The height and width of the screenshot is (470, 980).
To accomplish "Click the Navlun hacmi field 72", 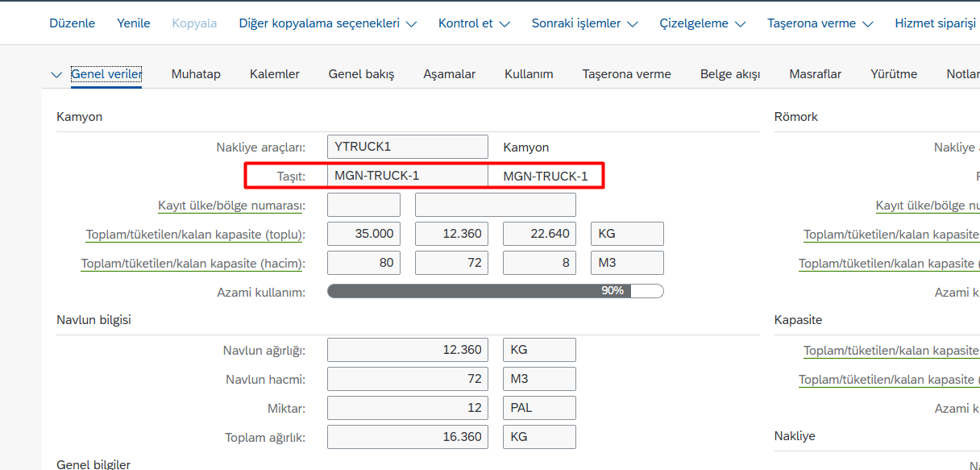I will point(408,379).
